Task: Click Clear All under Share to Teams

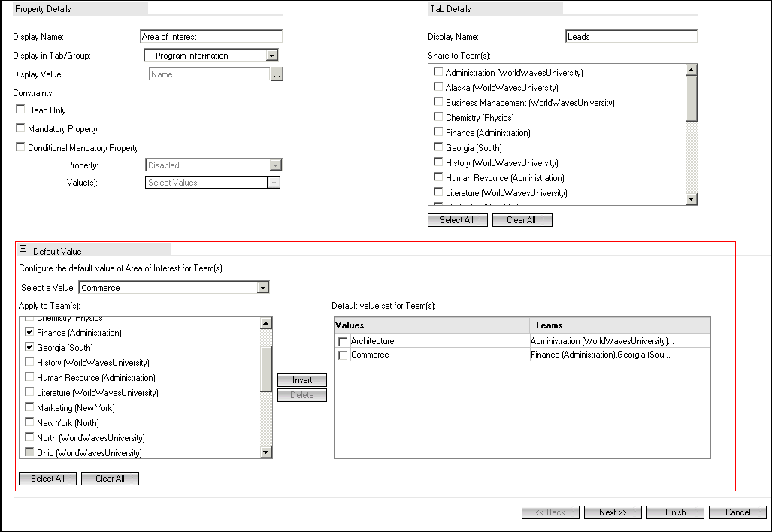Action: 522,220
